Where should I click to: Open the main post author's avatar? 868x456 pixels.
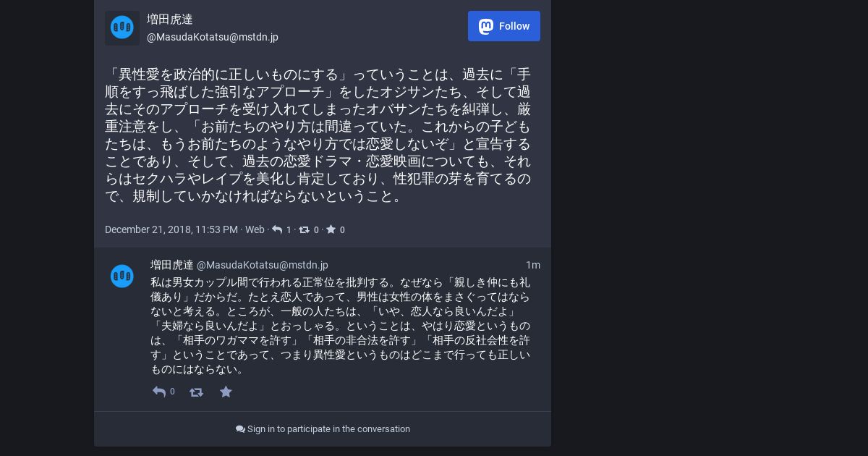(122, 28)
